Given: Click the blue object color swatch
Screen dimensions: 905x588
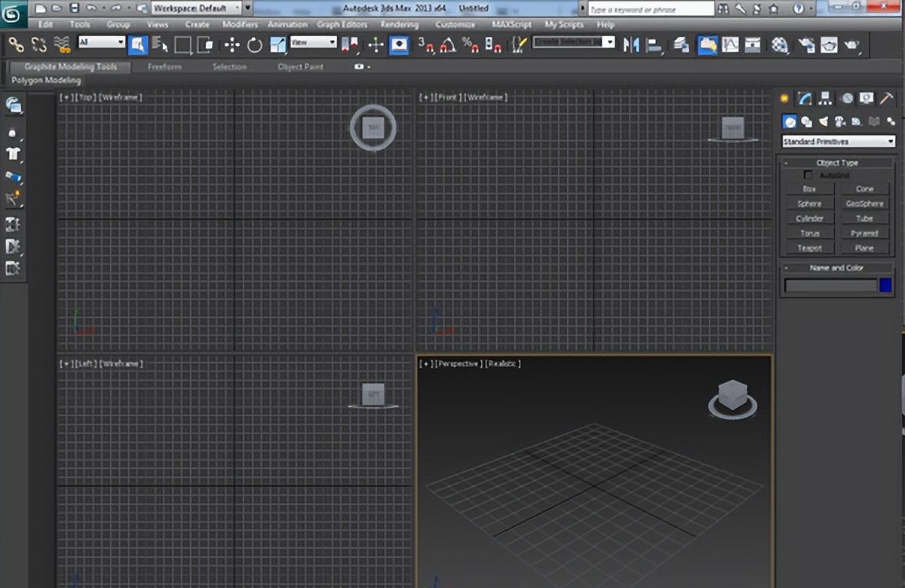Looking at the screenshot, I should [885, 286].
